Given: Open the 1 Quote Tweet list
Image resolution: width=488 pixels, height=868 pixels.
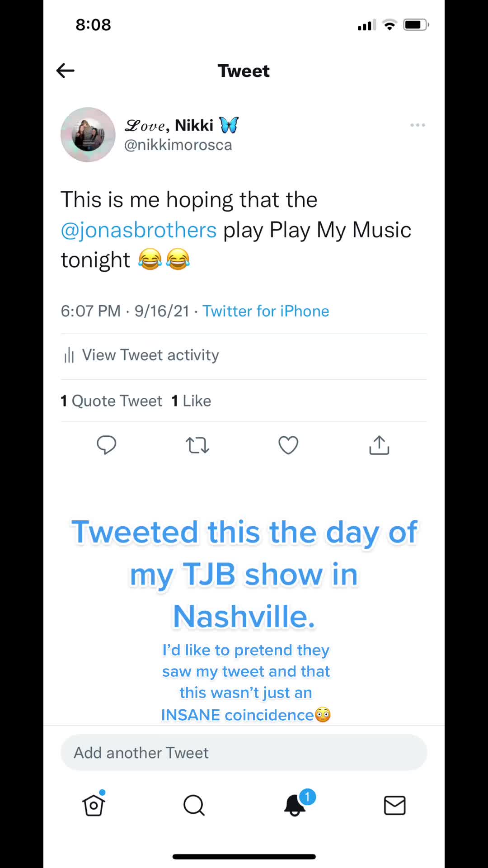Looking at the screenshot, I should (x=111, y=401).
